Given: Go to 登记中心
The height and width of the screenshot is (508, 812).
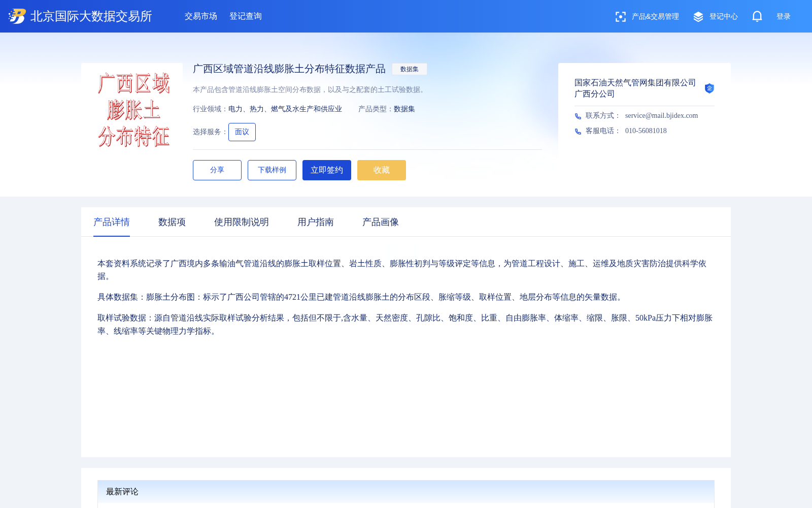Looking at the screenshot, I should [x=724, y=17].
